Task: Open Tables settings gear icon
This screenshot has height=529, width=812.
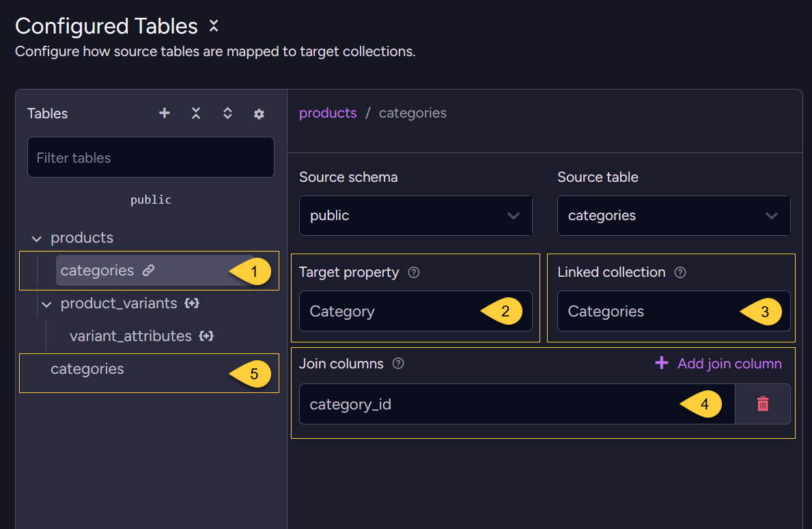Action: 259,113
